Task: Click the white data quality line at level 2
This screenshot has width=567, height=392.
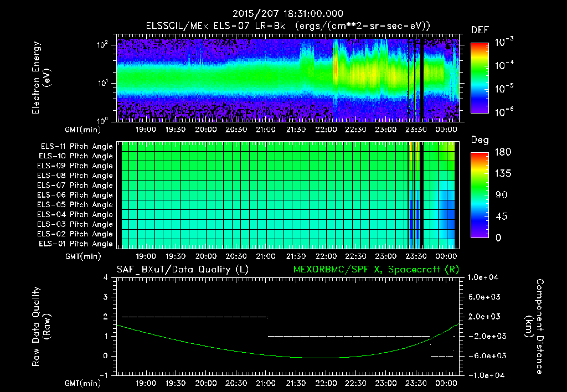Action: pos(194,317)
